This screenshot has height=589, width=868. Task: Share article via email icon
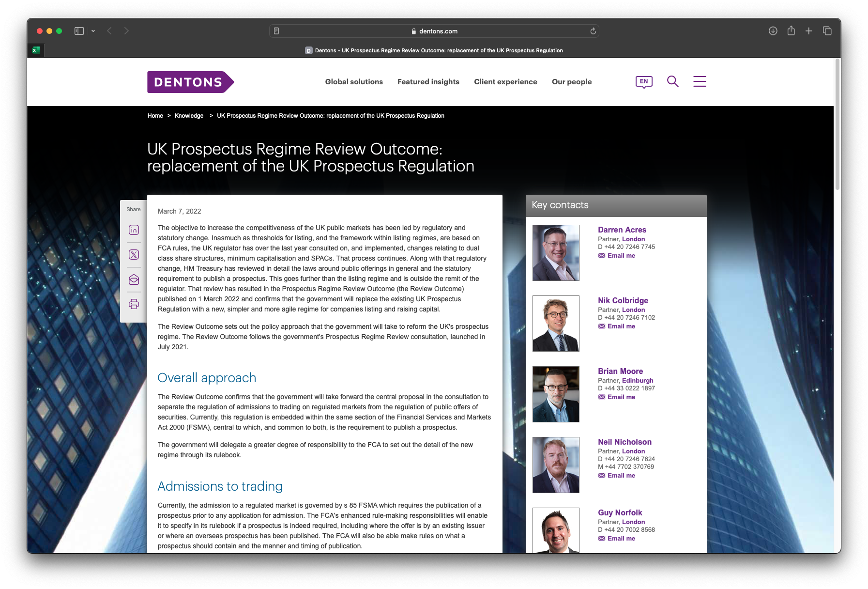[134, 279]
